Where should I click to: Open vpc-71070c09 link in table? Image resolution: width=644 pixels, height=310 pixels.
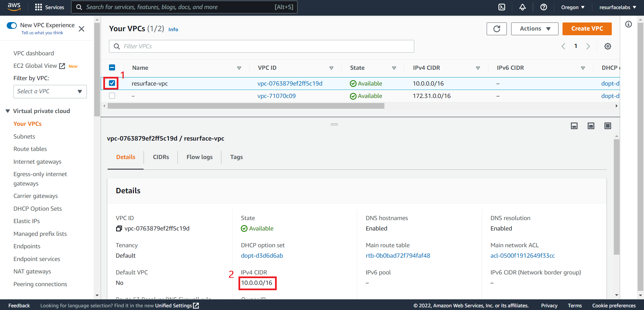[x=277, y=96]
